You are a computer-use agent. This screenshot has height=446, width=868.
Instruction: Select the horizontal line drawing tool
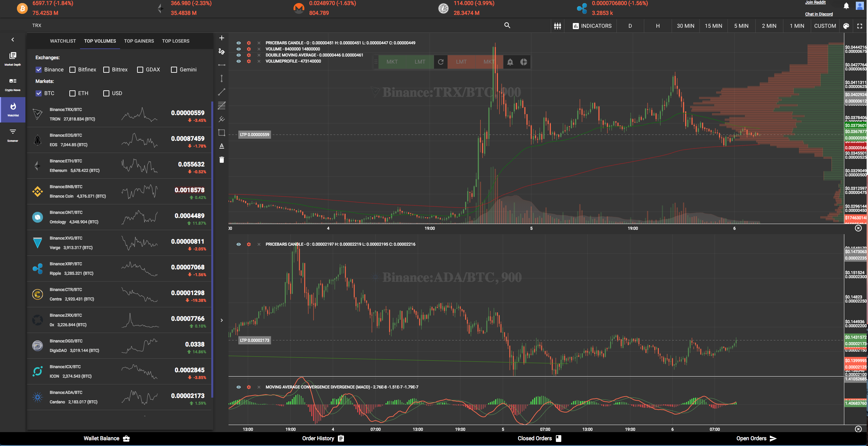(x=221, y=65)
